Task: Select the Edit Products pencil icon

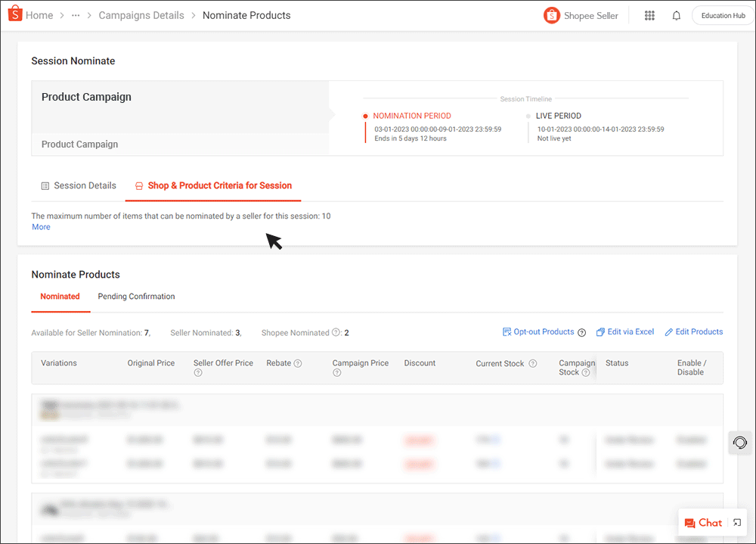Action: click(x=668, y=331)
